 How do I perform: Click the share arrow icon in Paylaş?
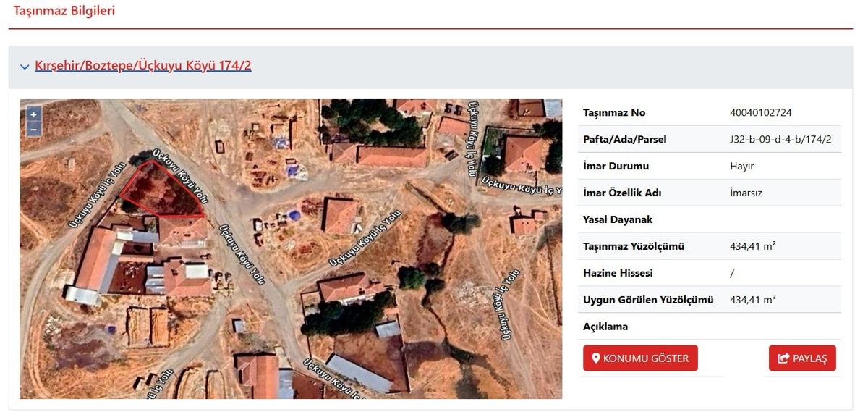783,358
